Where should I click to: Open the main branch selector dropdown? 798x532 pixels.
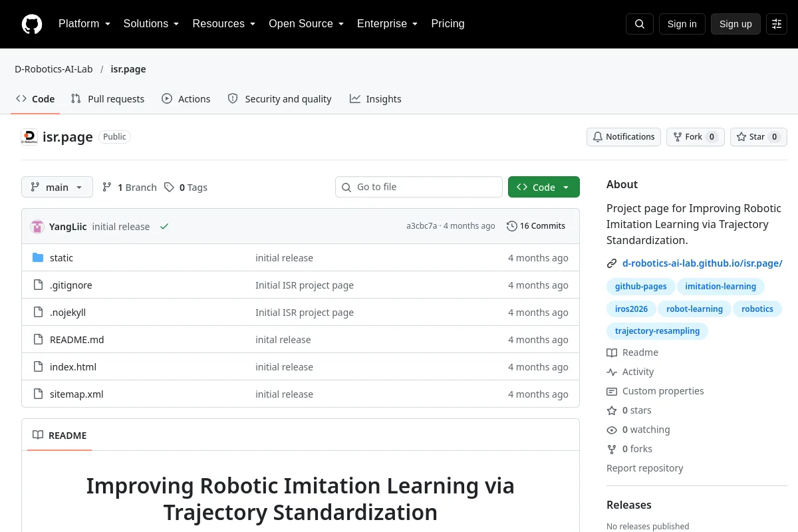coord(57,188)
